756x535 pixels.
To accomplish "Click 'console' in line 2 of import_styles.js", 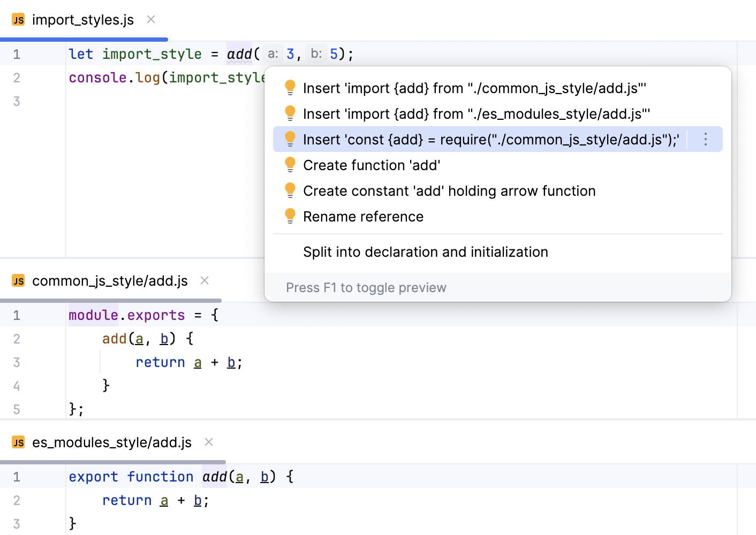I will 97,78.
